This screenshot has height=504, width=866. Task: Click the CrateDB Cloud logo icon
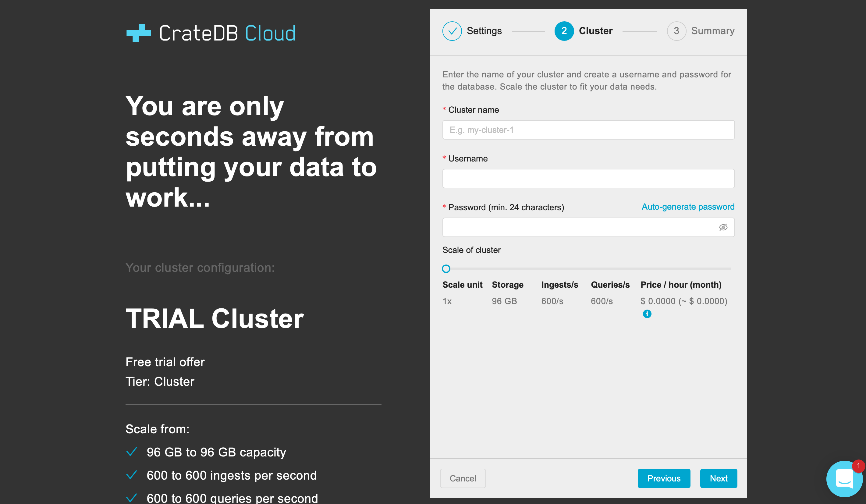[138, 33]
